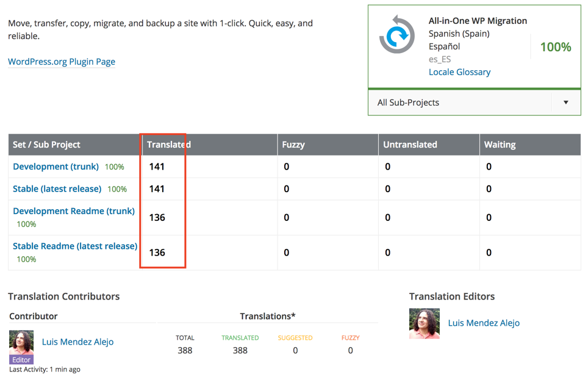This screenshot has width=588, height=377.
Task: Open Luis Mendez Alejo under Translation Editors
Action: [484, 323]
